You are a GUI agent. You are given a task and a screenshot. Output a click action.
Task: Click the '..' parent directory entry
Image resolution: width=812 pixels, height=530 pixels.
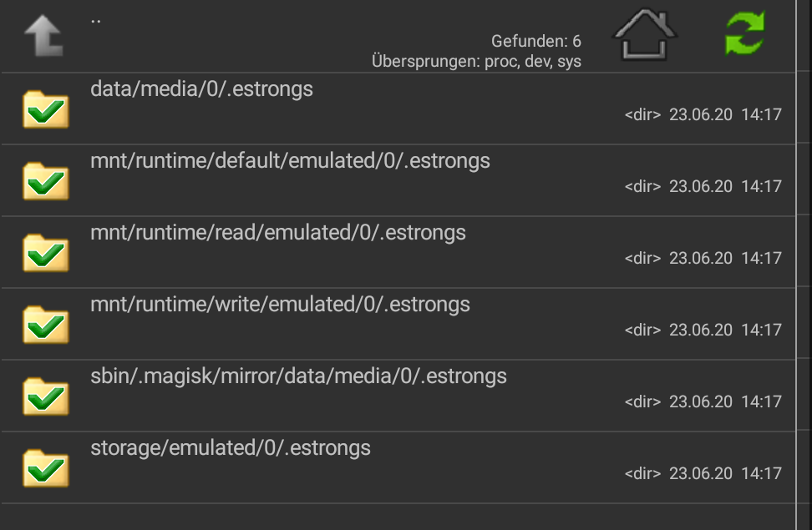coord(96,21)
